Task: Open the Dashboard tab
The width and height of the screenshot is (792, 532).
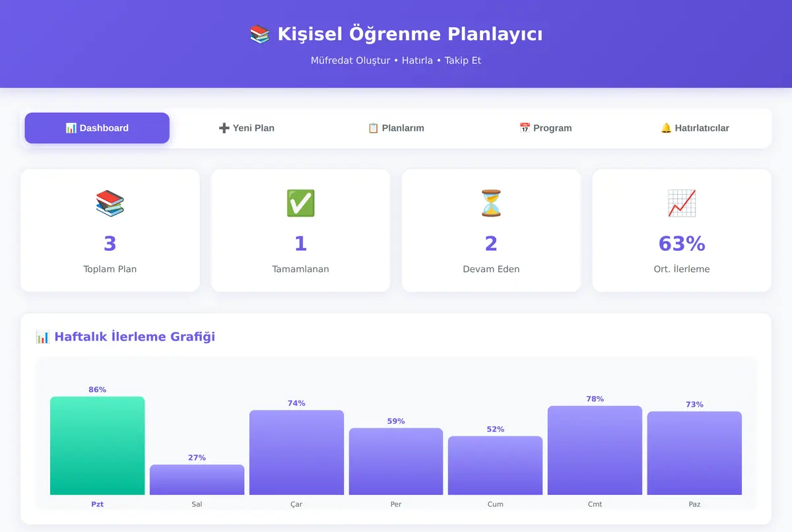Action: coord(97,128)
